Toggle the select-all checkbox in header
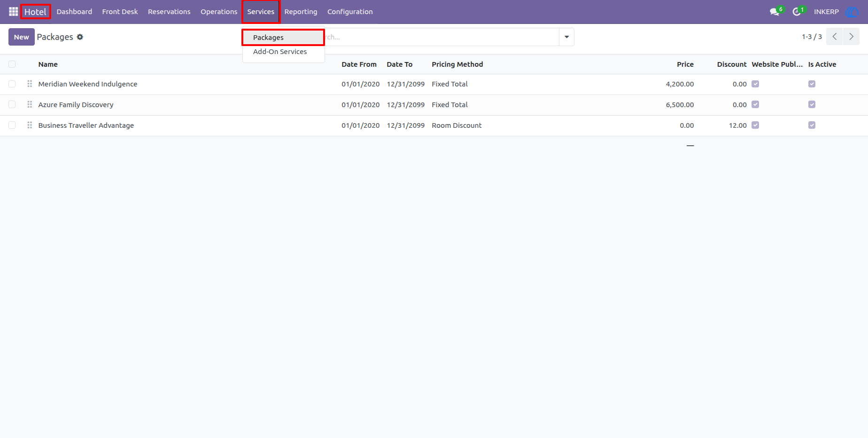 [x=12, y=64]
